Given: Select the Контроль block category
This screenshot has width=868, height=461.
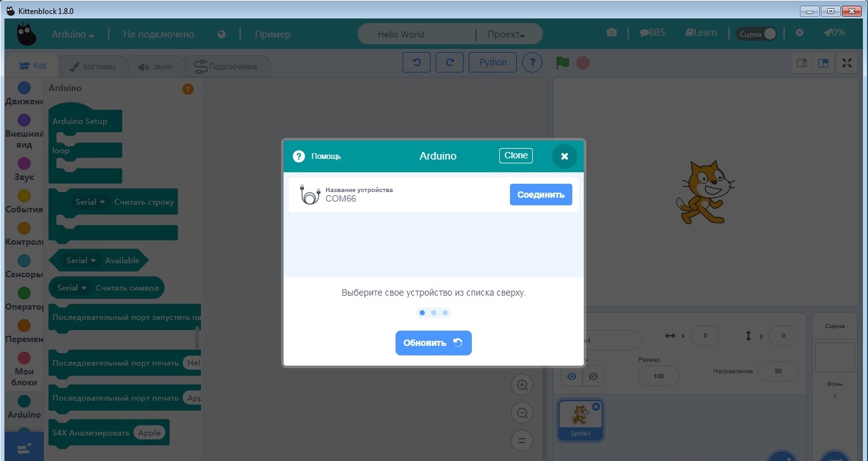Looking at the screenshot, I should coord(24,234).
